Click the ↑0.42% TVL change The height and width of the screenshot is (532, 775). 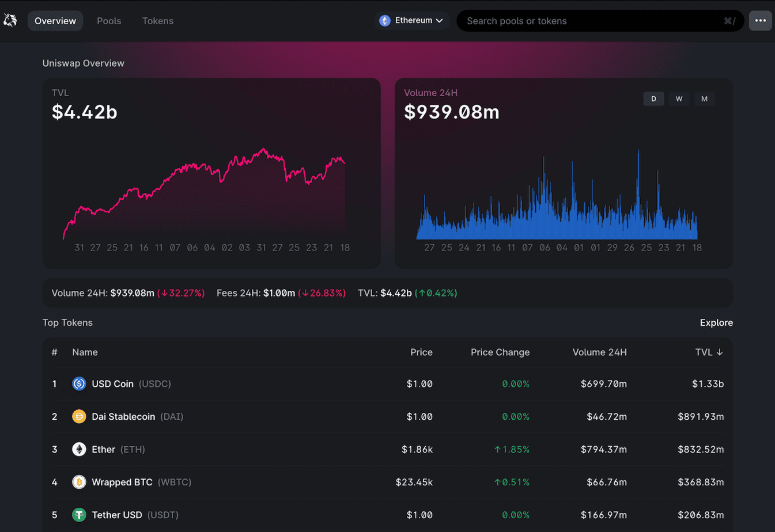[x=436, y=293]
